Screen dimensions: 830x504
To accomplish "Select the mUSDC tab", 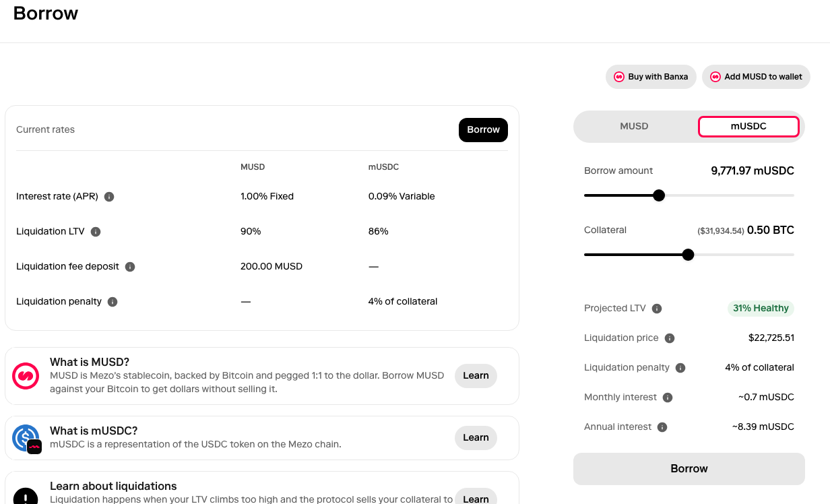I will click(x=748, y=126).
